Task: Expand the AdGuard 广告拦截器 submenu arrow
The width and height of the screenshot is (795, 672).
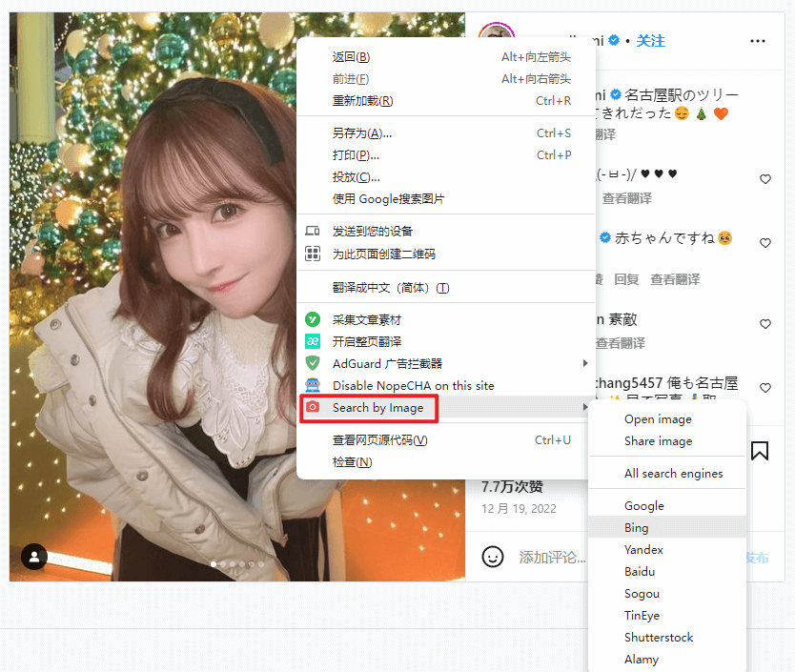Action: (584, 363)
